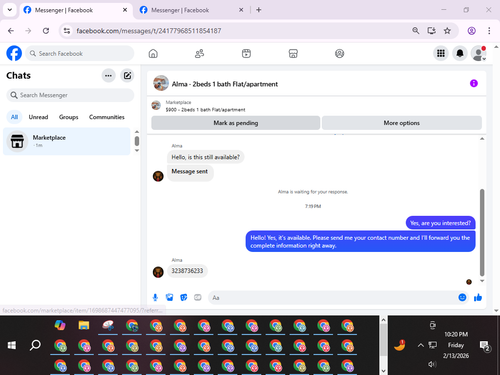Viewport: 500px width, 375px height.
Task: Open the Chrome profile icon
Action: [x=471, y=31]
